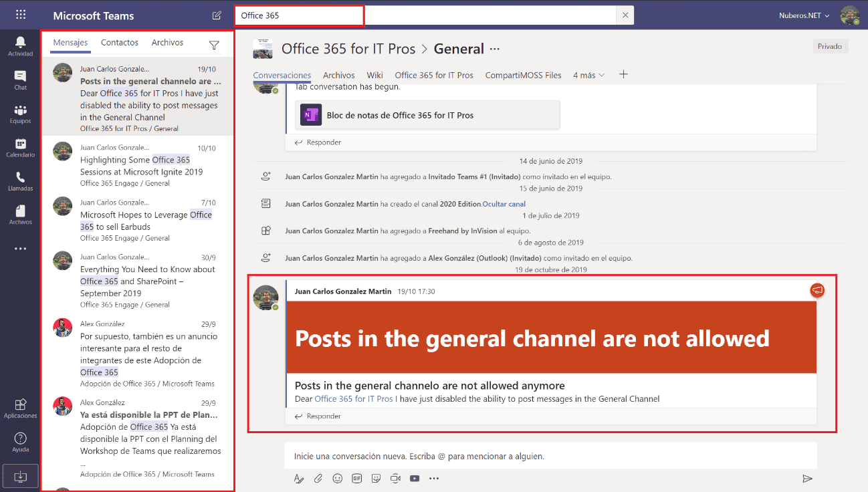Open the CompartiMOSS Files tab
This screenshot has width=868, height=492.
(x=524, y=76)
